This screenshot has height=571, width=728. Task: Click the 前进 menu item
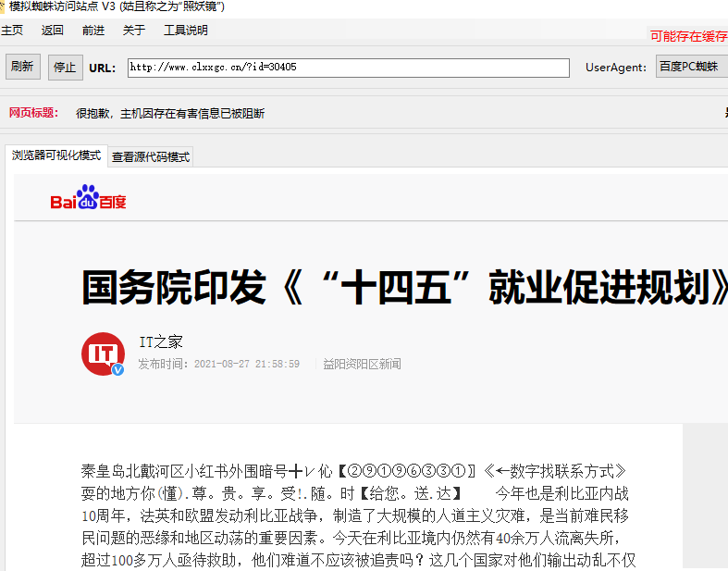pyautogui.click(x=93, y=31)
